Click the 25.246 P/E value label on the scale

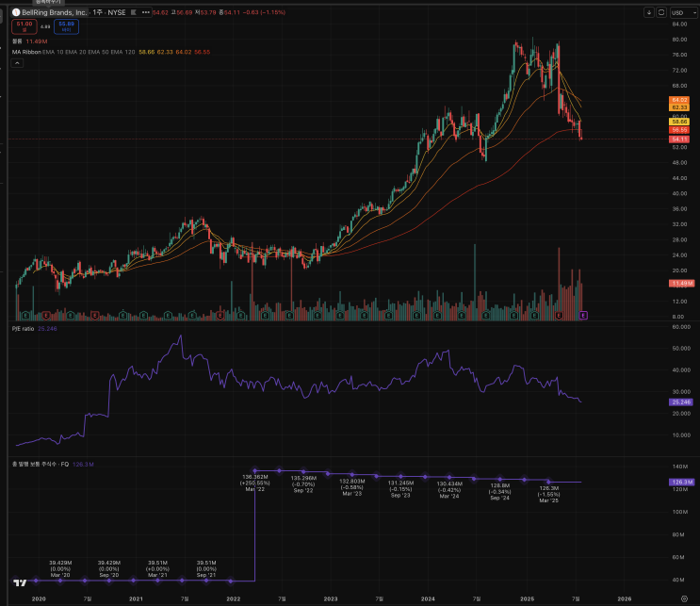tap(681, 401)
